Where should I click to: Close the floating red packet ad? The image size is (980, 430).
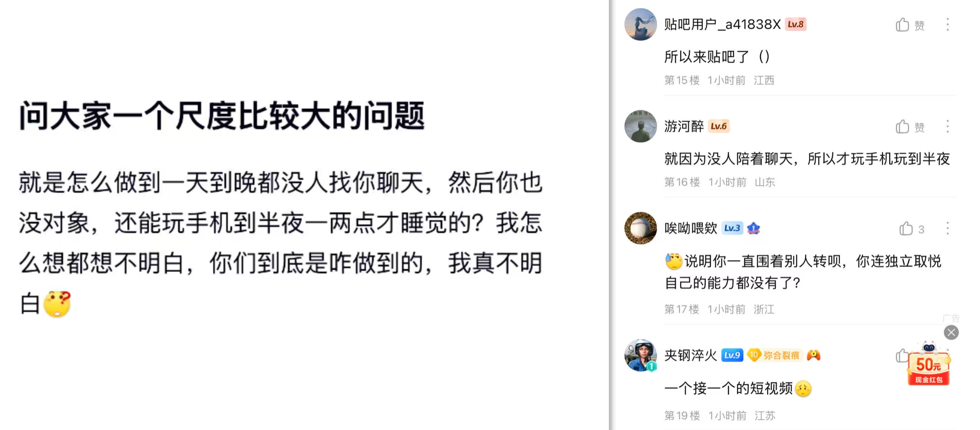(x=951, y=333)
